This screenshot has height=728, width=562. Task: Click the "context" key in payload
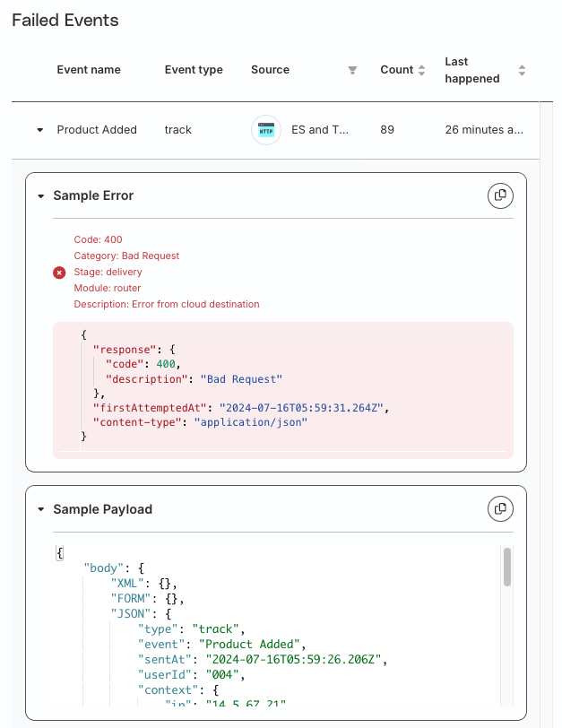(x=168, y=690)
